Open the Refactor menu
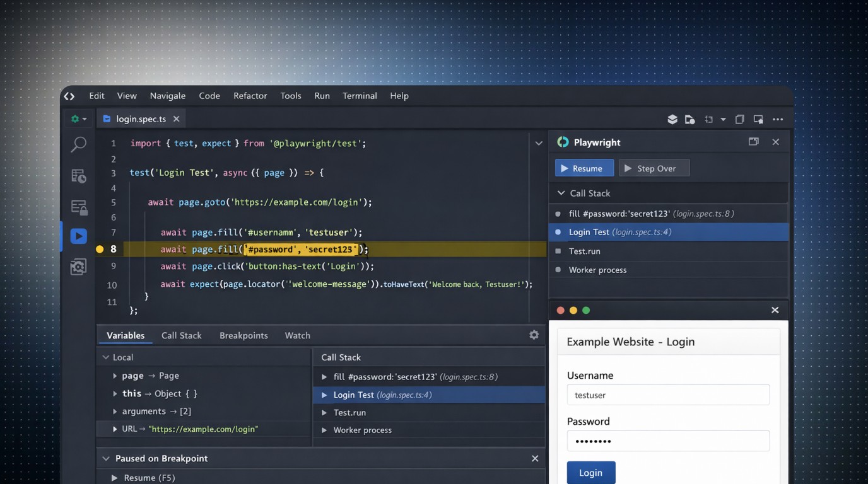Screen dimensions: 868x484 pyautogui.click(x=250, y=96)
